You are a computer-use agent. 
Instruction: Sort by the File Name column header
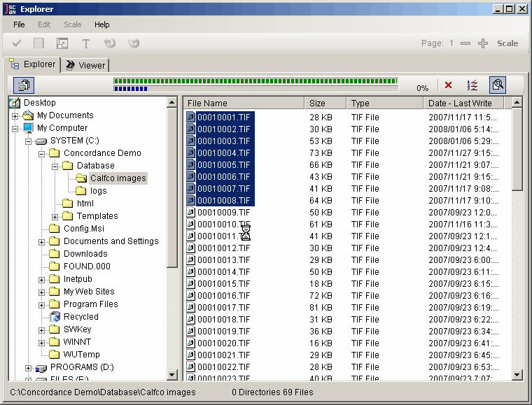pyautogui.click(x=244, y=103)
